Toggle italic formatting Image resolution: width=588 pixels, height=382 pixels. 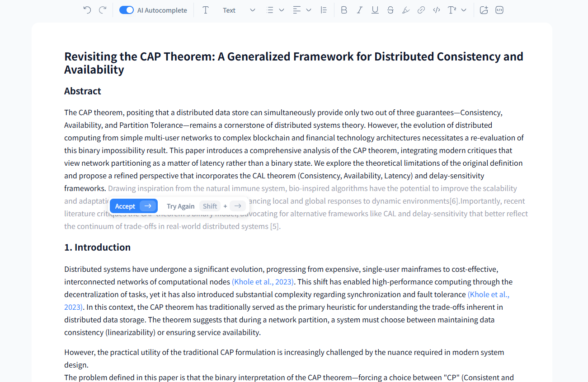point(359,10)
